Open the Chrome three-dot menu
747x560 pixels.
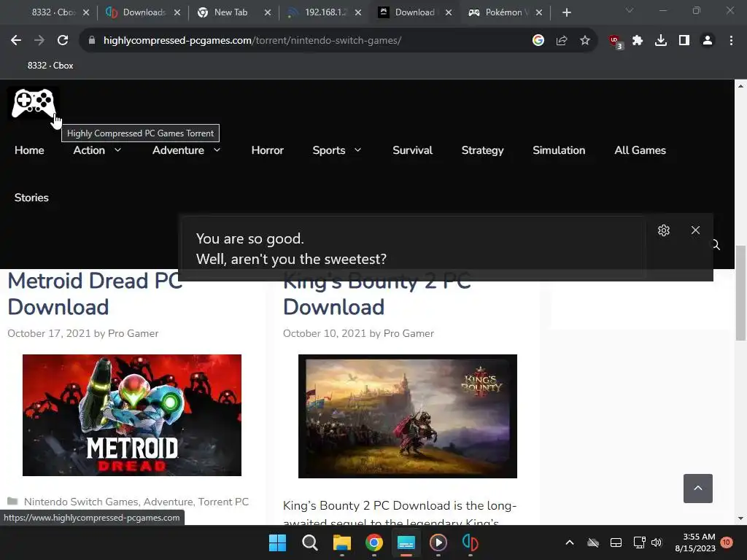pos(731,41)
